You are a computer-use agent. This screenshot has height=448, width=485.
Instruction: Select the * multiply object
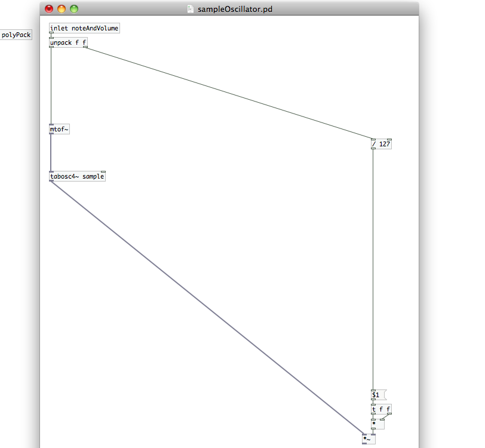[x=376, y=424]
